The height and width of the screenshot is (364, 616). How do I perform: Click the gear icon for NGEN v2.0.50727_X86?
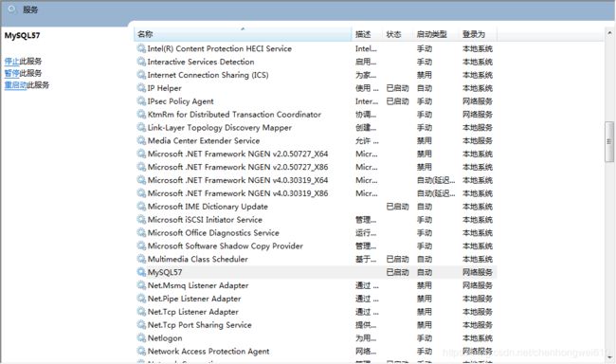coord(141,167)
